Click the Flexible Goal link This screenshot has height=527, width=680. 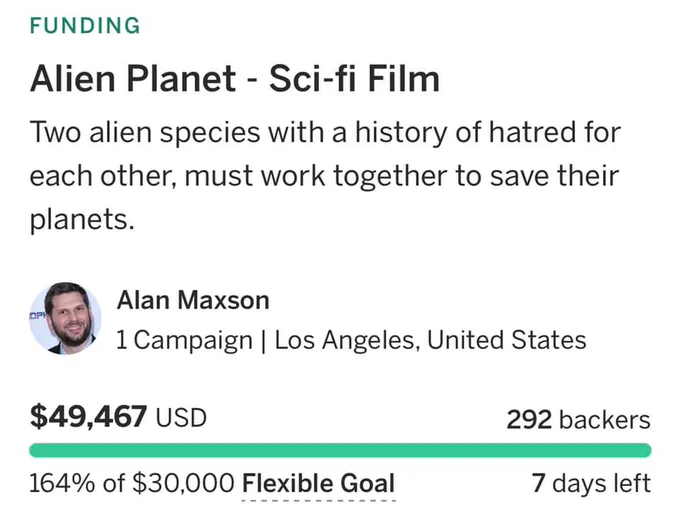click(318, 483)
